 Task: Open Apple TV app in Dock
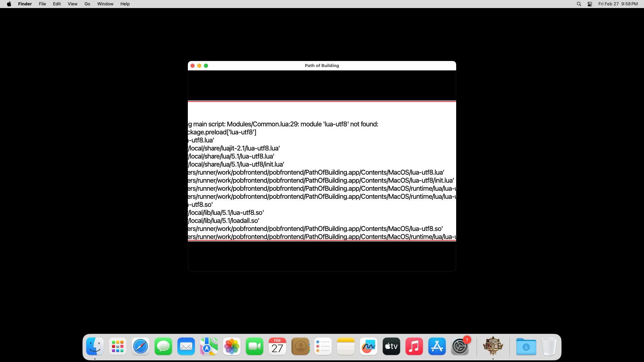(x=391, y=346)
